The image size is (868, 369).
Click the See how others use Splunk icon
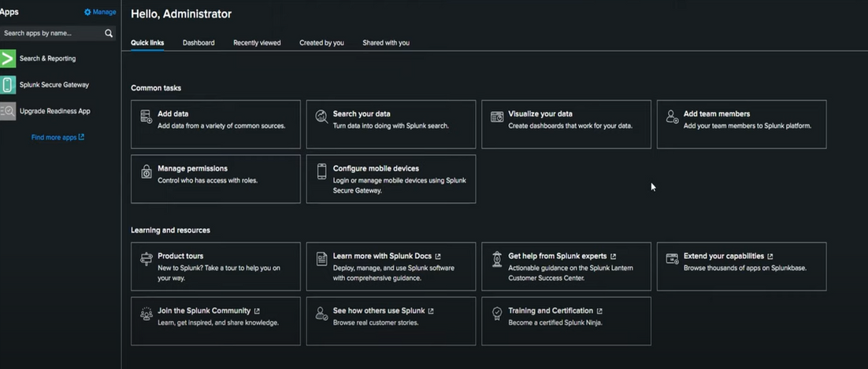[321, 314]
